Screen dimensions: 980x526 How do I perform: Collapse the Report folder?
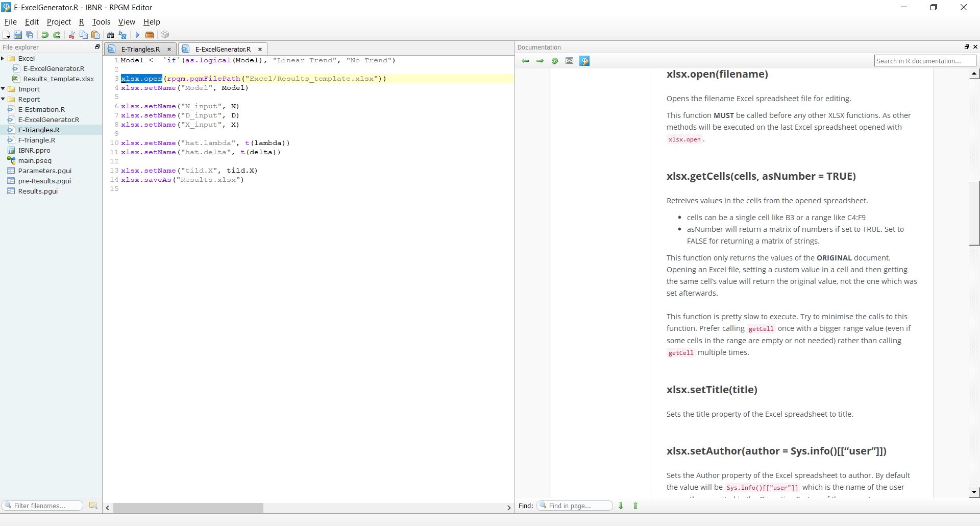tap(3, 99)
